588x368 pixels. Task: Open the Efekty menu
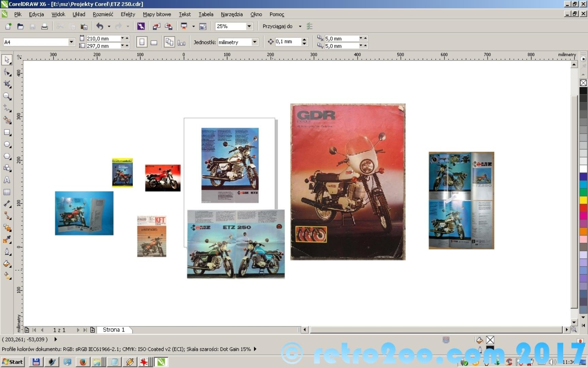128,14
